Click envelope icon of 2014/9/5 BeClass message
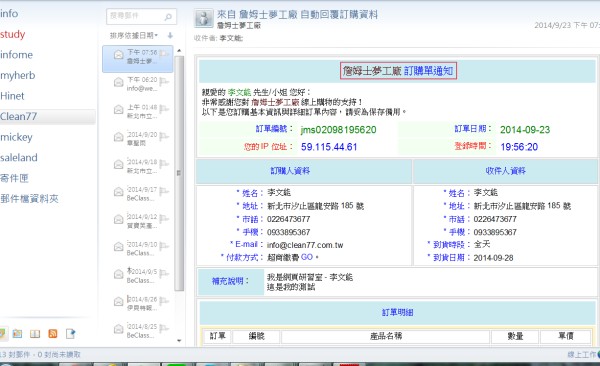This screenshot has height=366, width=600. pos(119,274)
